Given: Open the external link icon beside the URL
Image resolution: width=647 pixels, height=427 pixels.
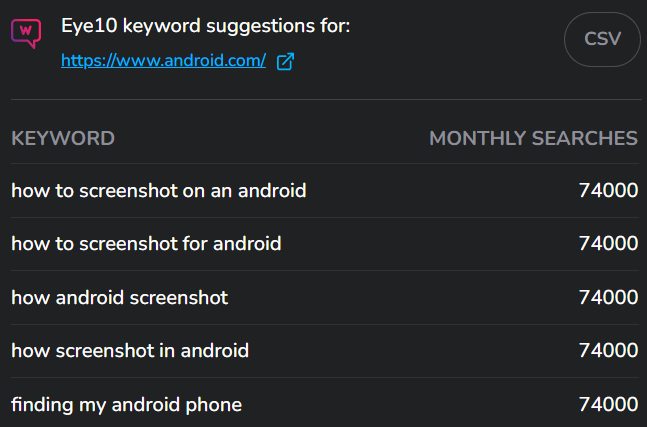Looking at the screenshot, I should pos(285,61).
